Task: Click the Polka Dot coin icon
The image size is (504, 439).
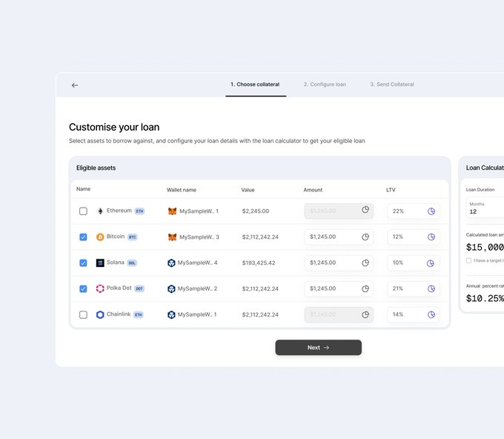Action: click(100, 288)
